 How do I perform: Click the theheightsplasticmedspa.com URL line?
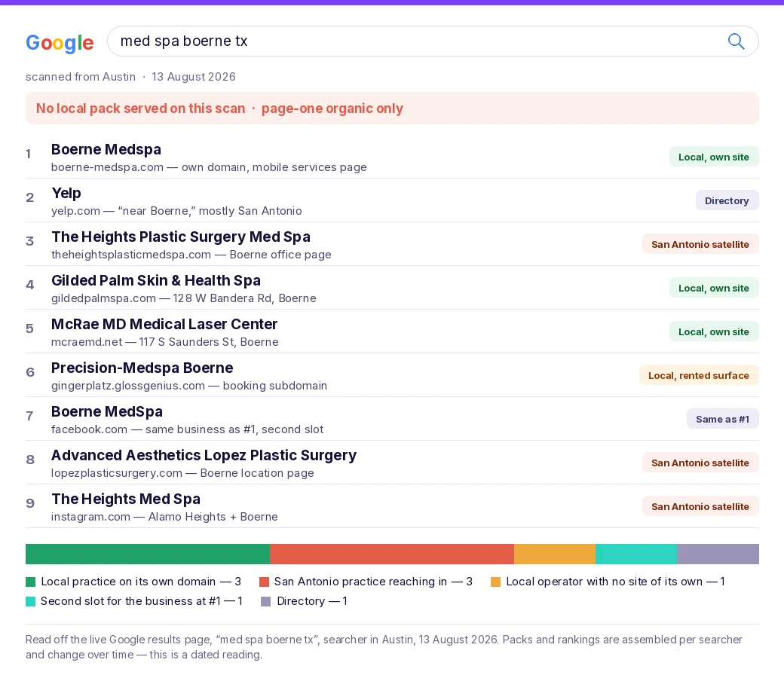pos(191,255)
